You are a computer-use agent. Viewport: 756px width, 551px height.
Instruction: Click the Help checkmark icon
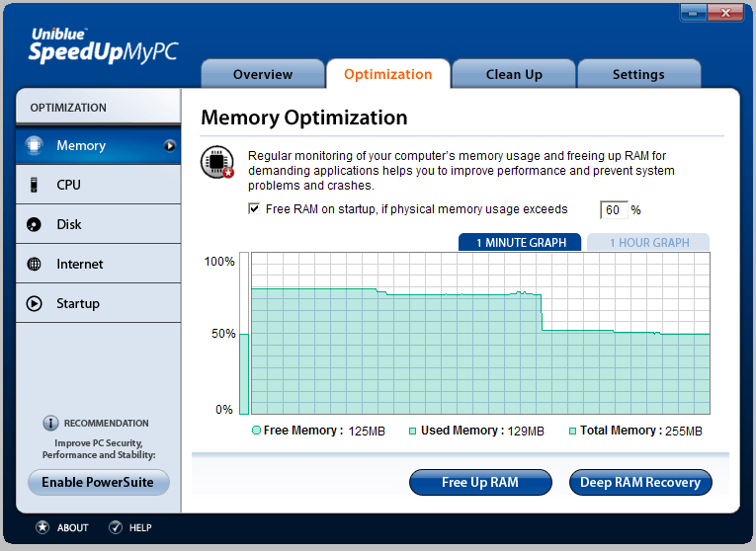coord(116,527)
